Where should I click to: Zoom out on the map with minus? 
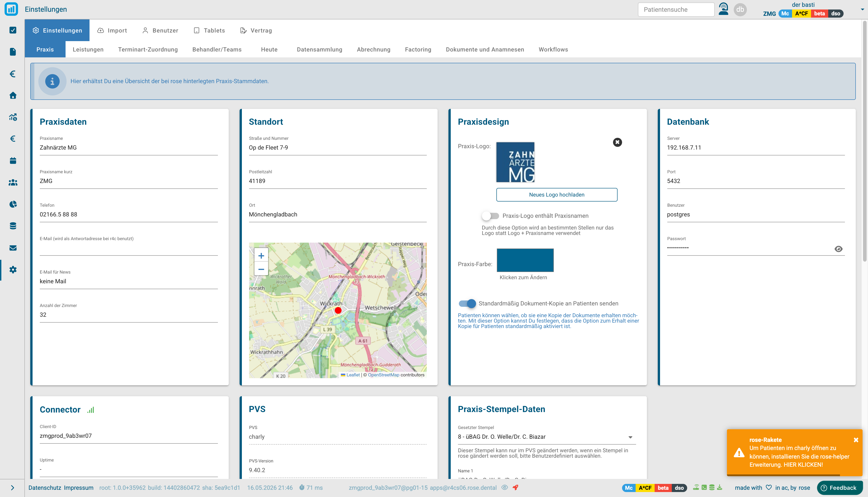coord(261,269)
